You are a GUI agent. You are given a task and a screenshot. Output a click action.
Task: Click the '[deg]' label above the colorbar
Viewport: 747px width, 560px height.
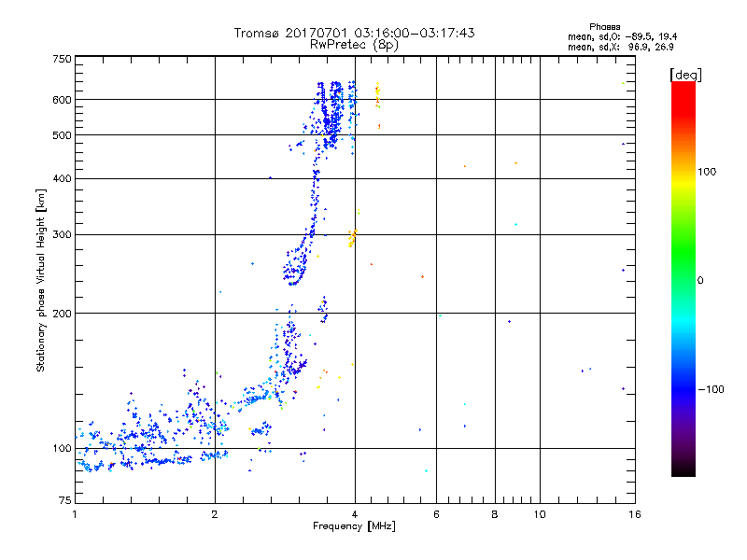685,75
